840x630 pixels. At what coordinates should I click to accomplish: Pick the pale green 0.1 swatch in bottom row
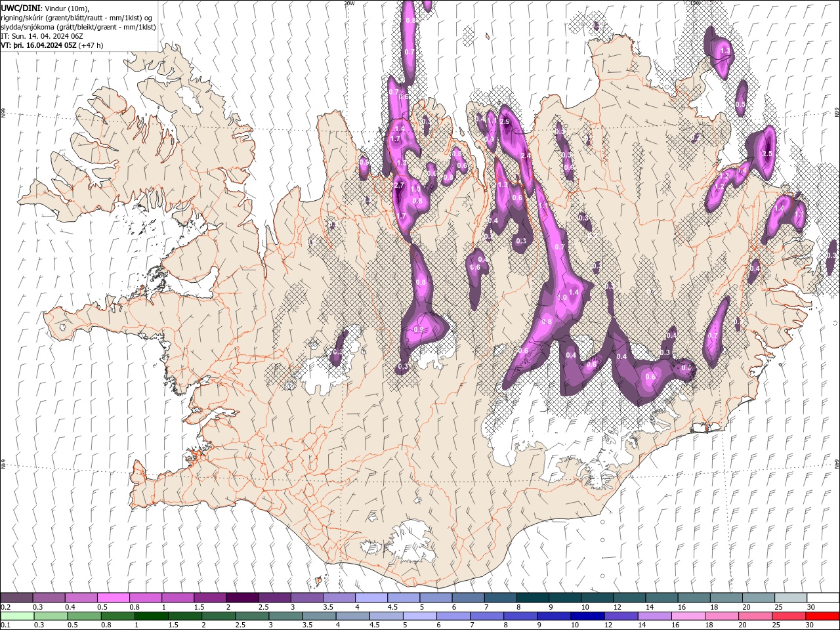[x=17, y=616]
